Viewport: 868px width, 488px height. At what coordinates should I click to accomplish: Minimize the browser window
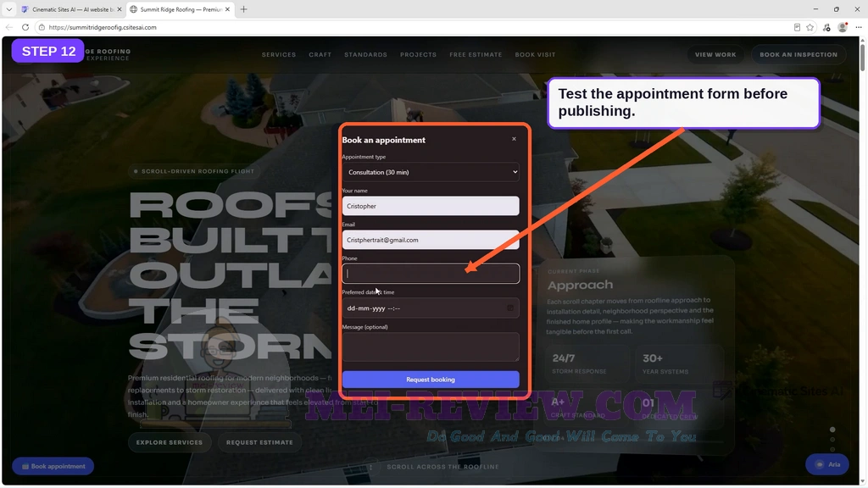[x=815, y=9]
